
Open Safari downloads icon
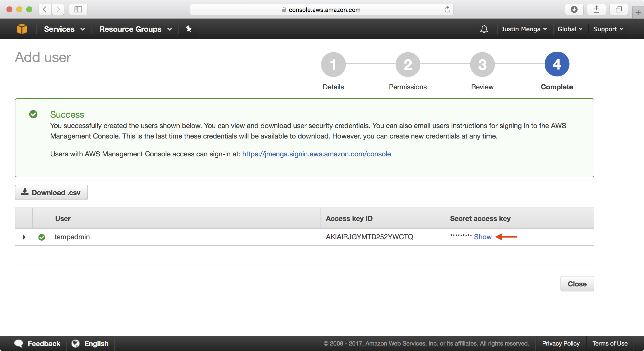click(574, 9)
